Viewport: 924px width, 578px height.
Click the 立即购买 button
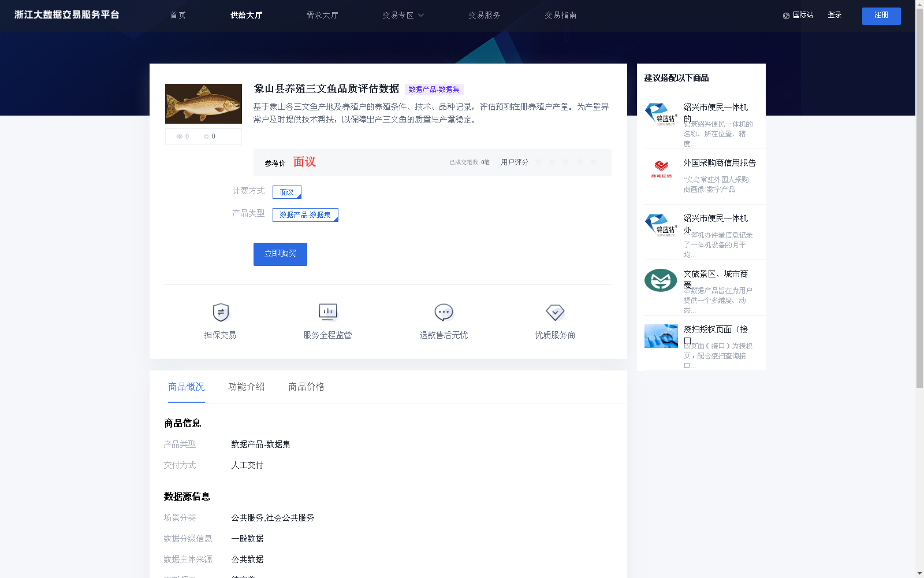coord(280,254)
